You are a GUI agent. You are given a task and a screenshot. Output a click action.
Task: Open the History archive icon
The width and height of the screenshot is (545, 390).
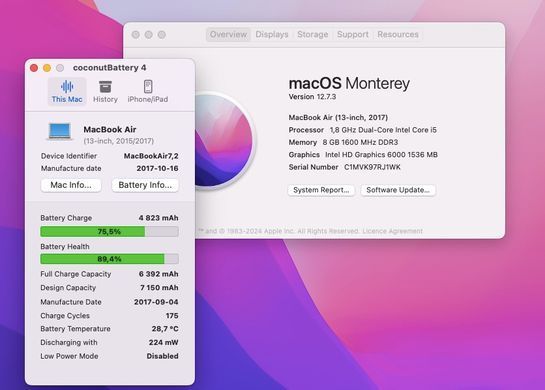tap(105, 87)
